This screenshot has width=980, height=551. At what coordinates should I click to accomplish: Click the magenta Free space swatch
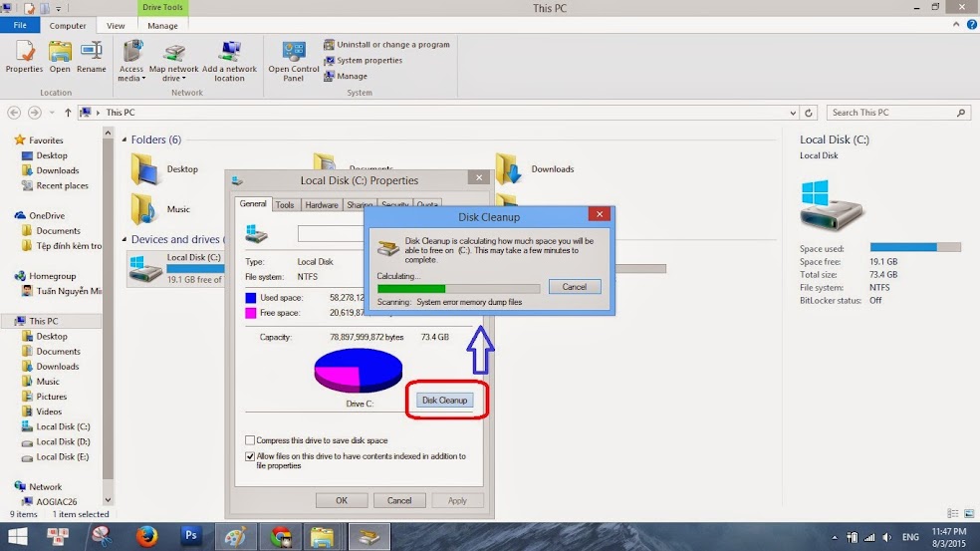[251, 313]
